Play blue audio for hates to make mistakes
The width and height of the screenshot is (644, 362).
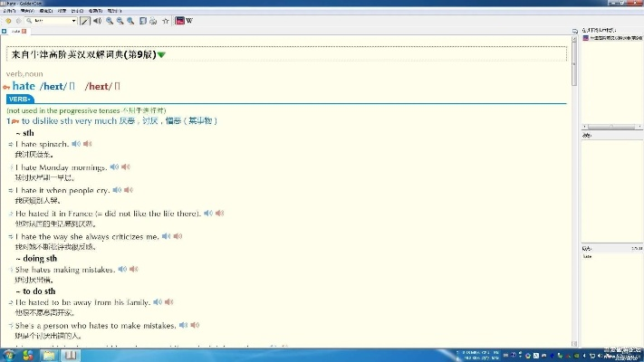(183, 325)
